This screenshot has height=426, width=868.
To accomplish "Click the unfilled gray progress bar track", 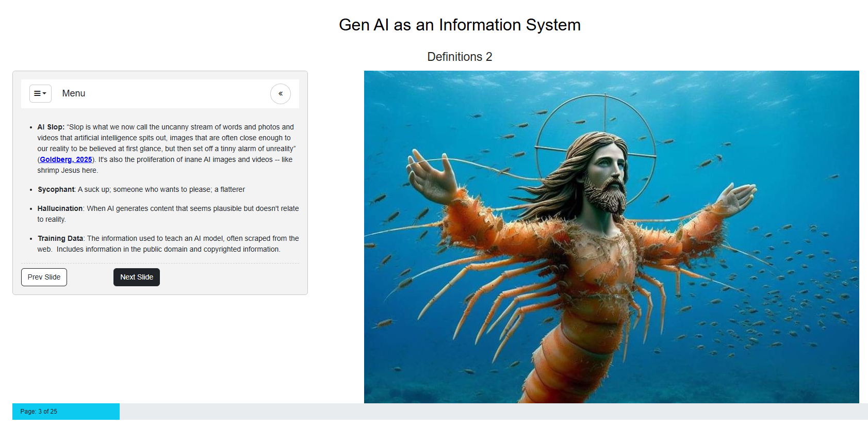I will [490, 412].
